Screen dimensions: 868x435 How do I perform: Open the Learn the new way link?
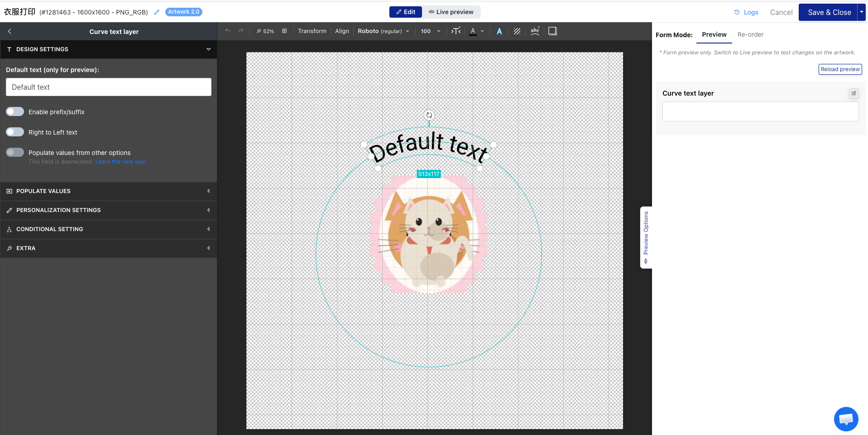click(x=121, y=162)
